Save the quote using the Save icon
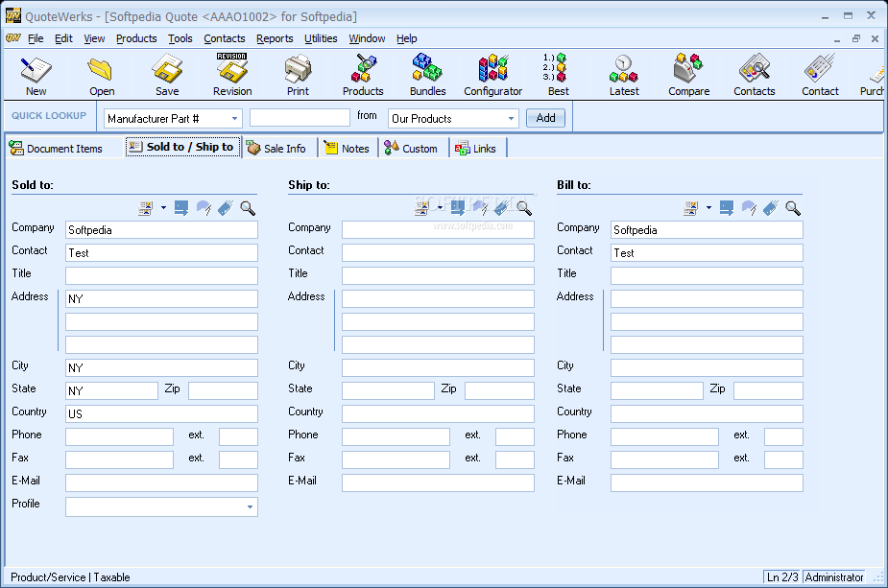This screenshot has width=888, height=588. point(167,76)
